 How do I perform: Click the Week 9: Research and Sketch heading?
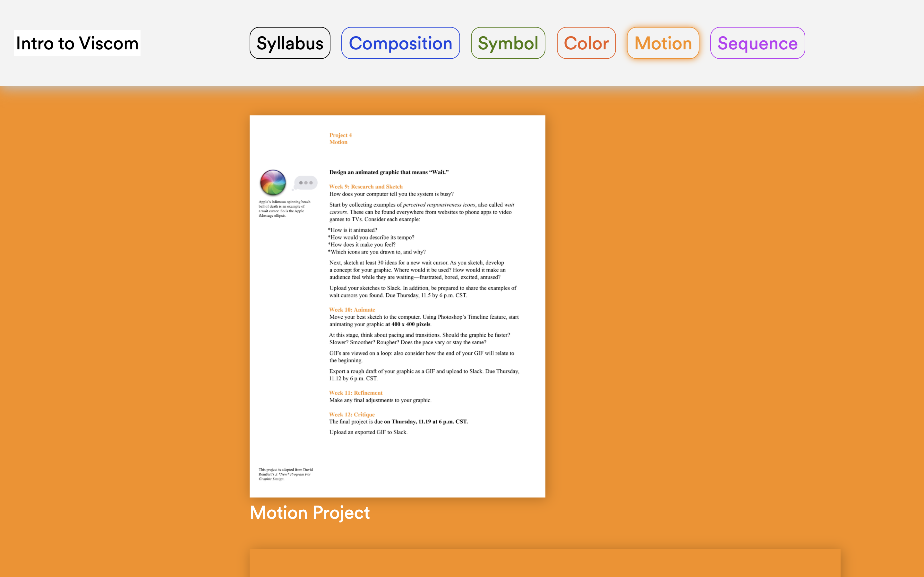[x=365, y=187]
